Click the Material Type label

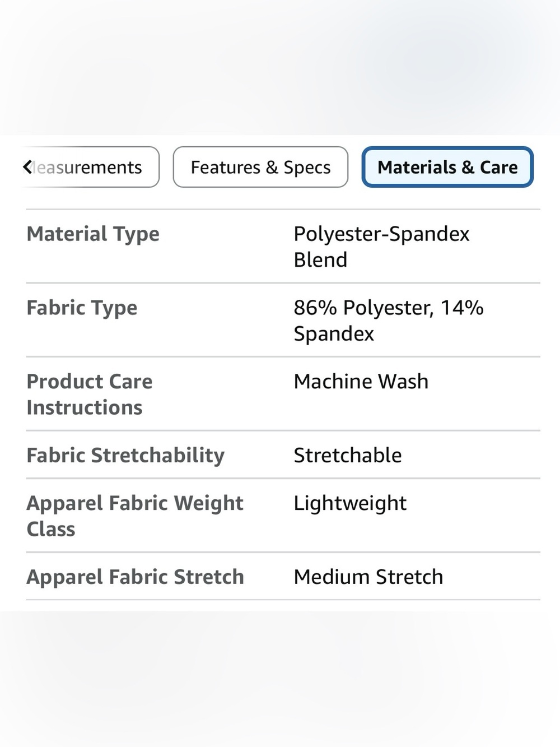click(x=93, y=234)
